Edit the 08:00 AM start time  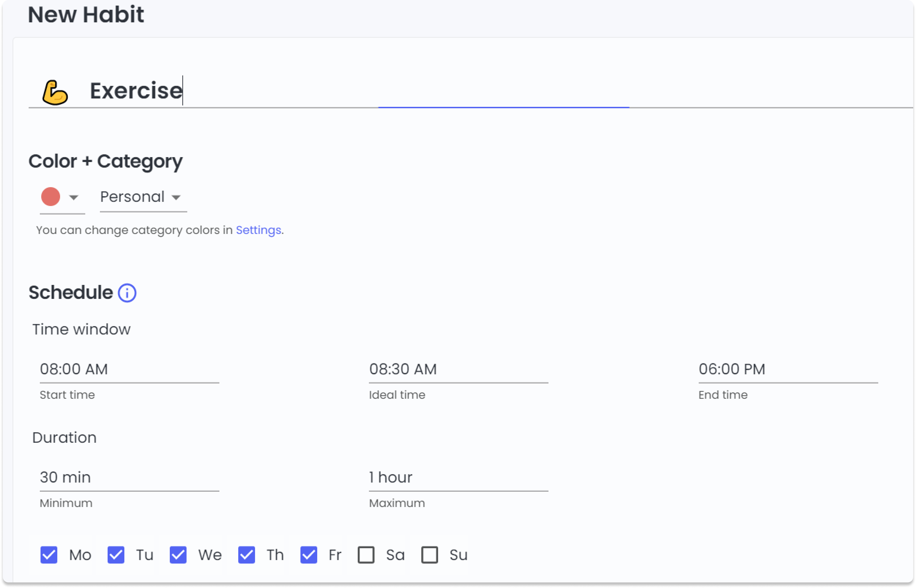point(129,369)
